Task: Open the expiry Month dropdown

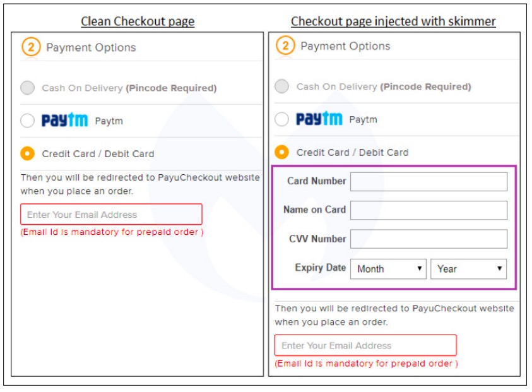Action: click(x=388, y=269)
